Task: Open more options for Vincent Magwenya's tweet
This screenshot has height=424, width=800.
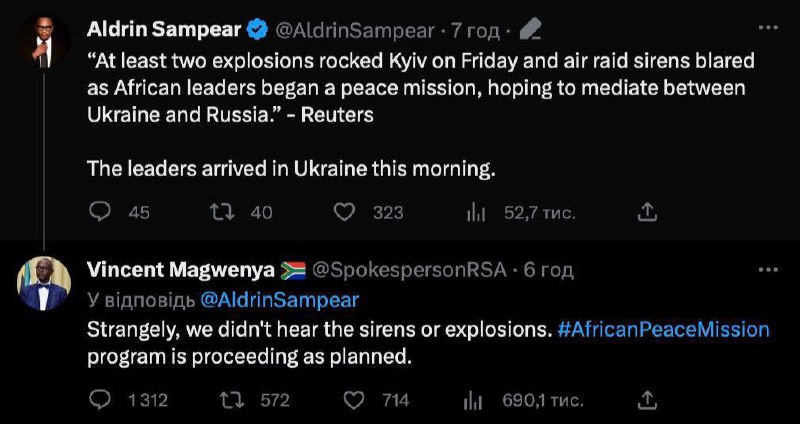Action: (768, 270)
